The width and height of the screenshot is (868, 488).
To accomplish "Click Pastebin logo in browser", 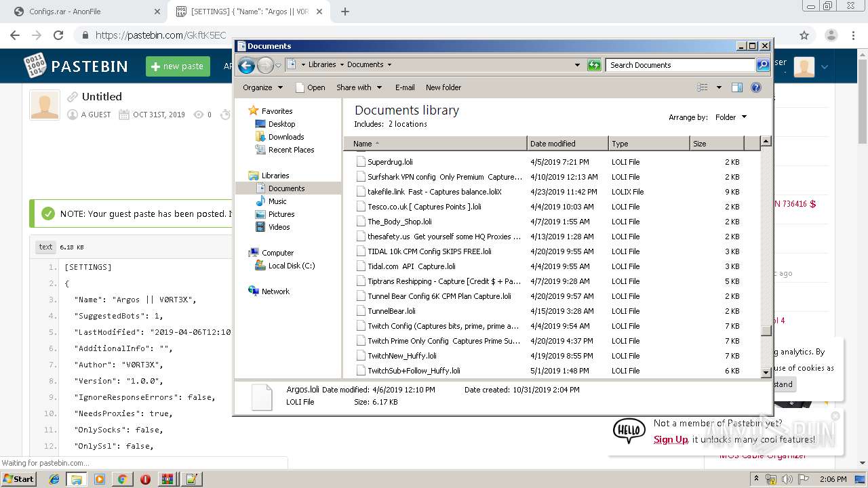I will click(x=75, y=66).
